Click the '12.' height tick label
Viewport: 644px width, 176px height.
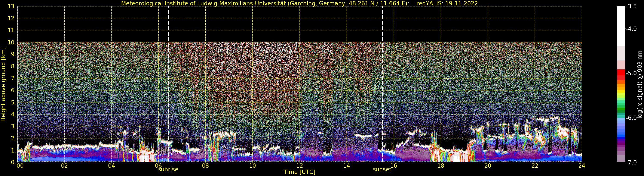(x=12, y=18)
